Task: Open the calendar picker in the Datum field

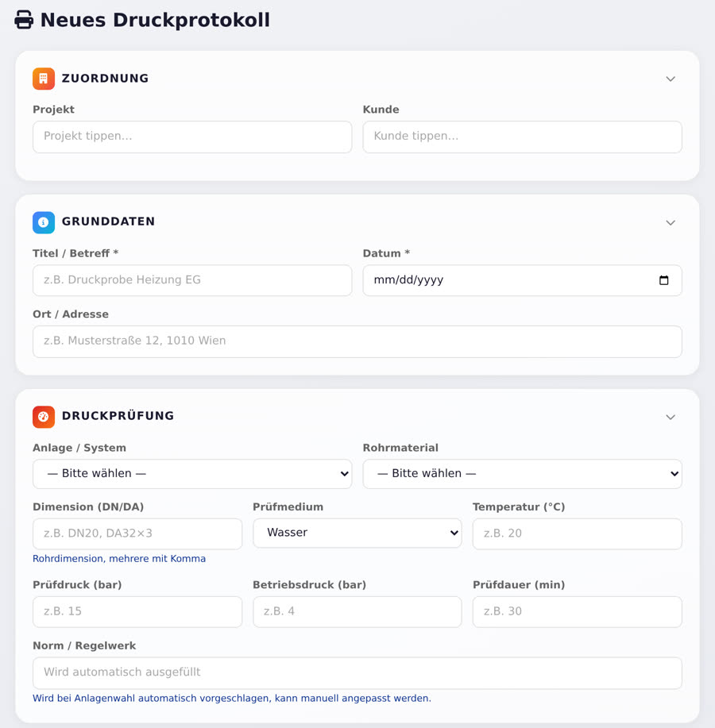Action: tap(664, 280)
